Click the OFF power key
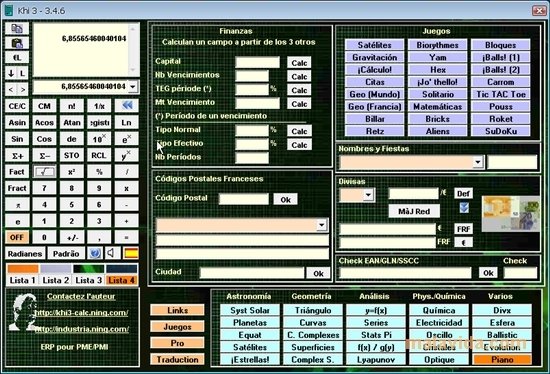 17,238
